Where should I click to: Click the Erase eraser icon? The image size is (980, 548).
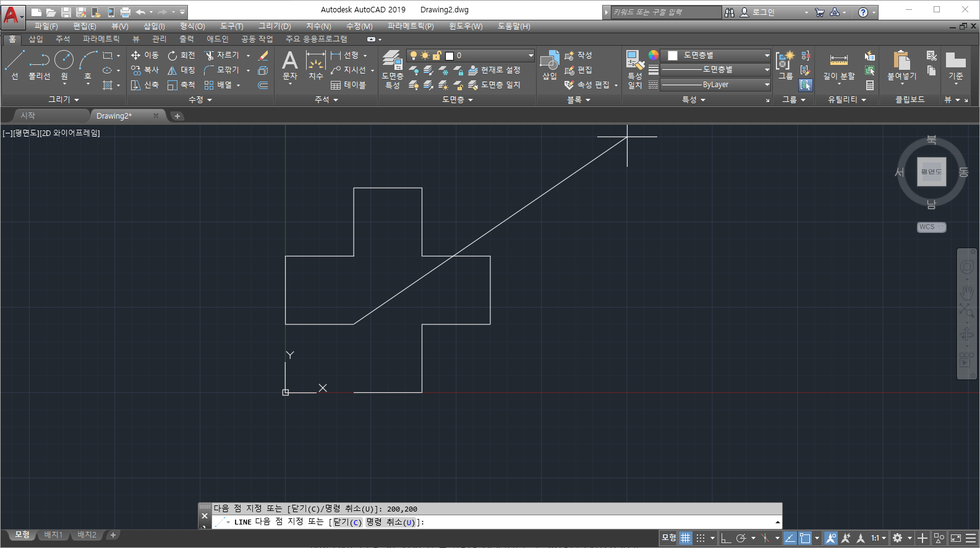263,55
